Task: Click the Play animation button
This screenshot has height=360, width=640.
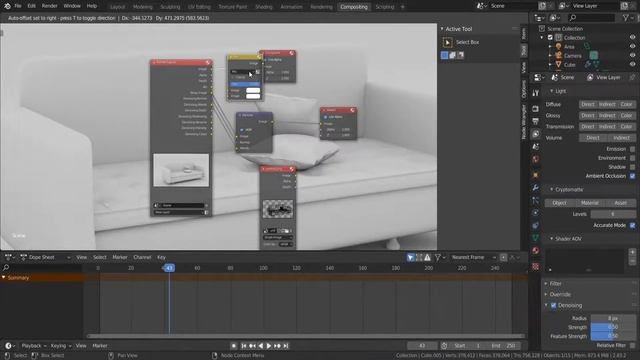Action: 269,346
